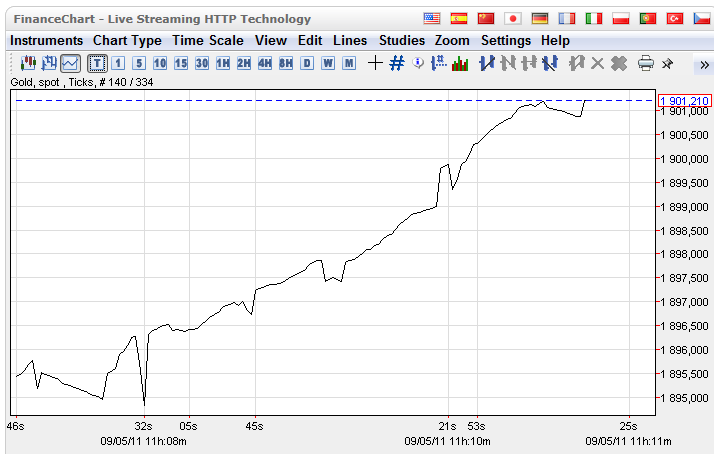714x454 pixels.
Task: Select the bar chart type icon
Action: [48, 63]
